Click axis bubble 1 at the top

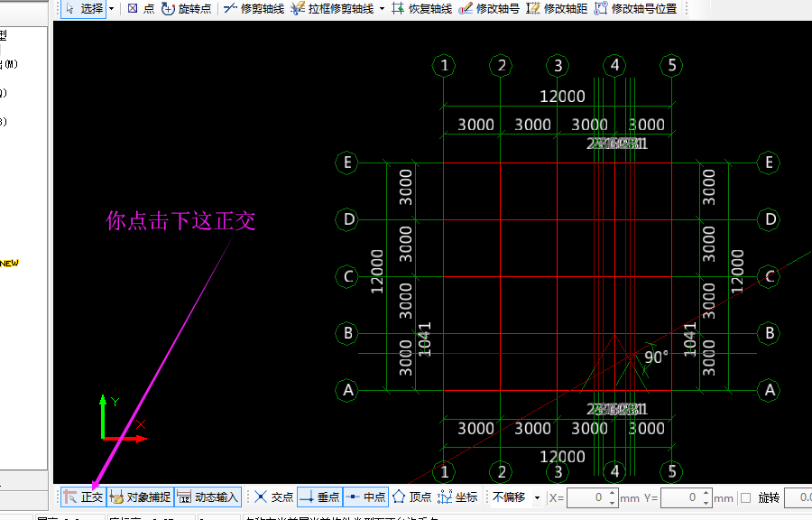tap(444, 66)
